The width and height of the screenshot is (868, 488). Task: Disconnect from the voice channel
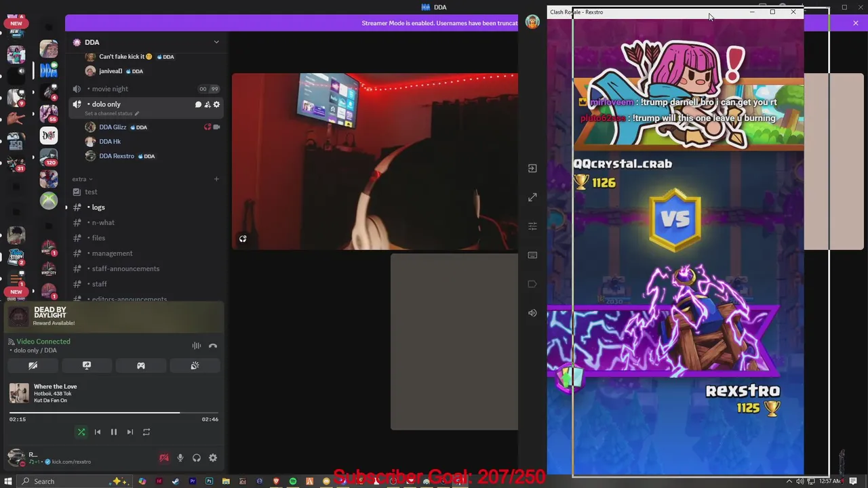213,346
